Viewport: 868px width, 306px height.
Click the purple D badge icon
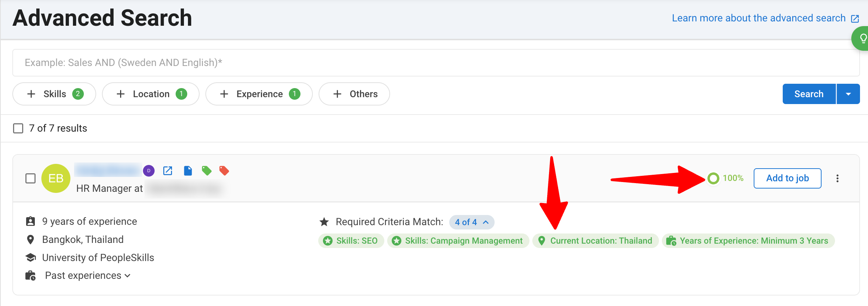click(149, 171)
